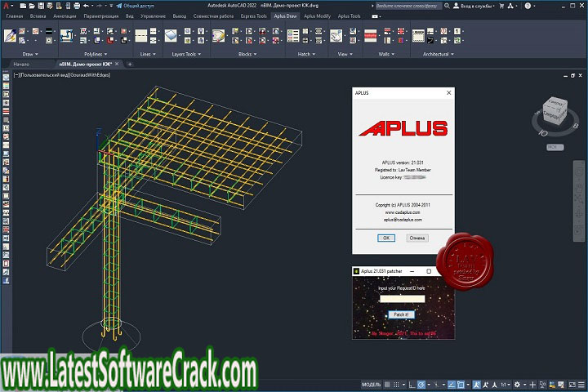Click the lightbulb icon in Layers Tools panel
This screenshot has width=588, height=392.
point(201,31)
